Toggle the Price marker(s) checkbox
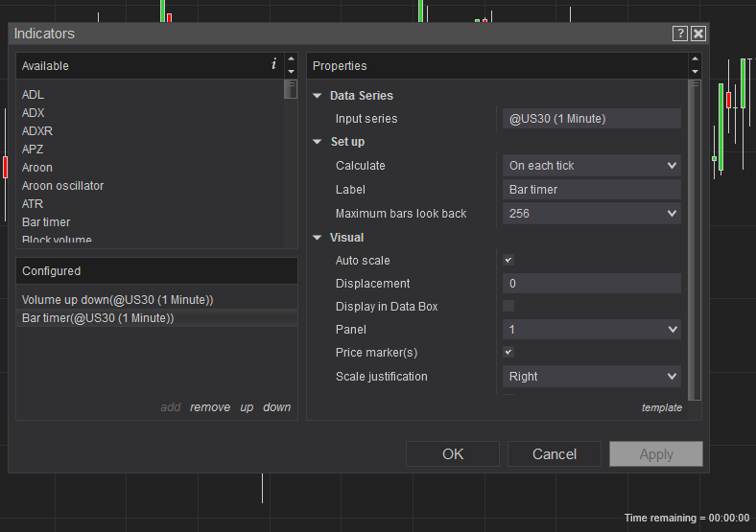The image size is (756, 532). [508, 352]
